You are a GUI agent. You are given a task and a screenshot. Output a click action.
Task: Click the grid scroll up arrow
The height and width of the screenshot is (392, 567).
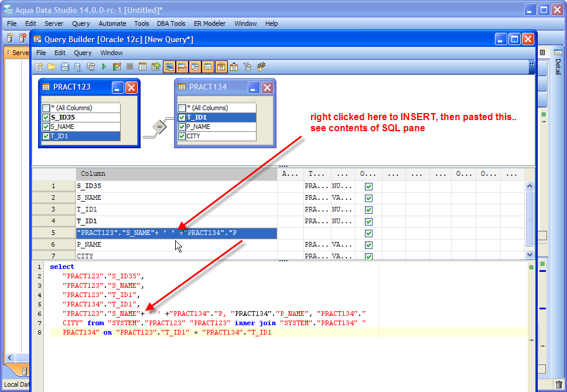click(x=530, y=186)
